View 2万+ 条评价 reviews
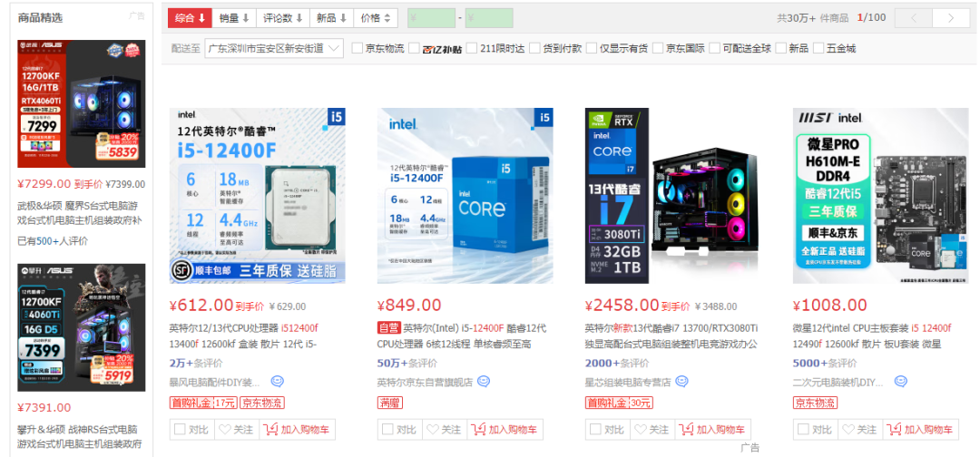Viewport: 980px width, 457px height. point(196,364)
